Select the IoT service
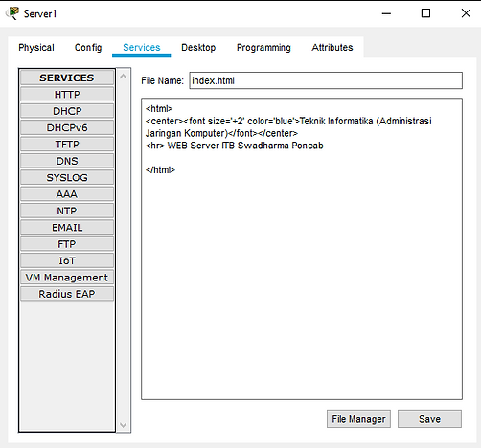The width and height of the screenshot is (481, 448). click(x=67, y=260)
